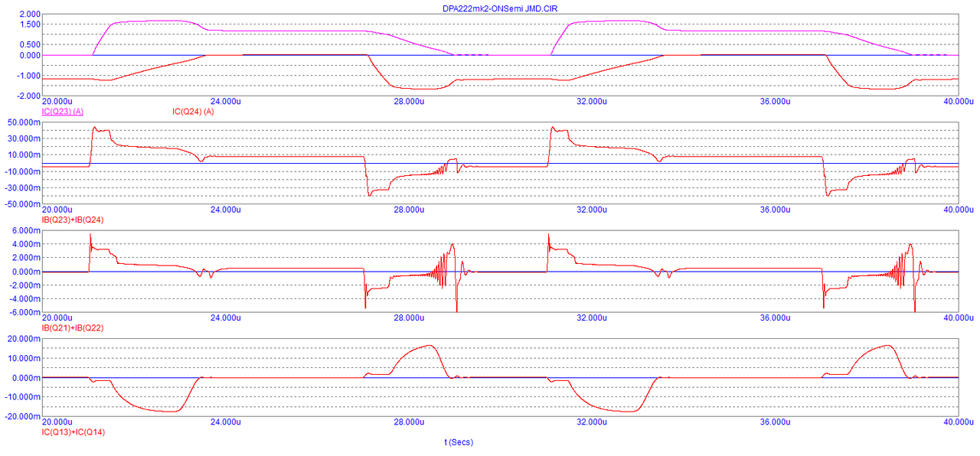Screen dimensions: 980x456
Task: Click the plot title DPA222mk2-ONSemi JMD.CIR
Action: [501, 8]
